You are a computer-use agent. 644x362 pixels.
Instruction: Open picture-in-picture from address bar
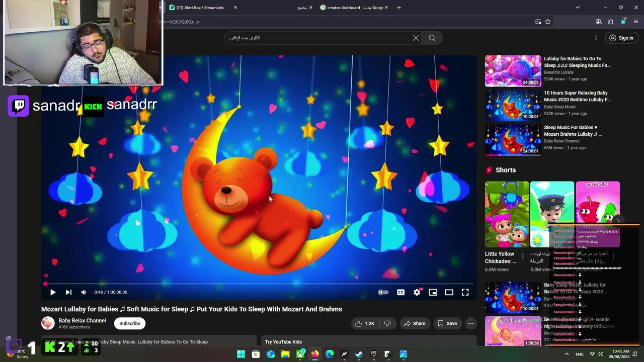538,22
